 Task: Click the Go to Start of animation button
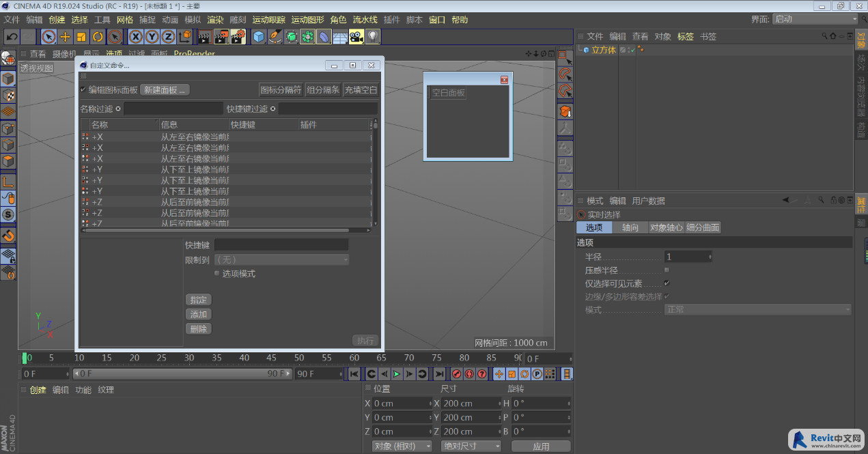(354, 374)
